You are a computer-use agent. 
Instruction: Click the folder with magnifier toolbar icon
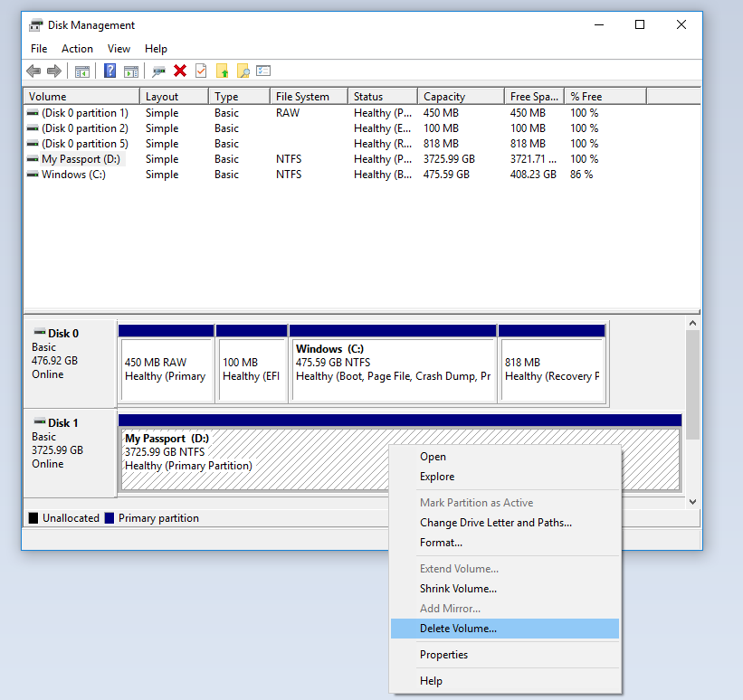point(243,71)
